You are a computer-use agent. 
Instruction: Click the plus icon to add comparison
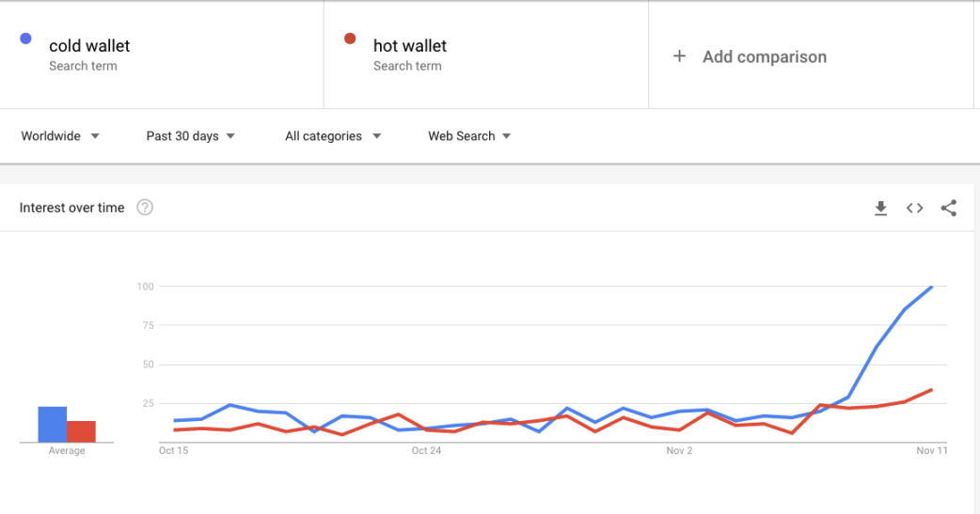tap(679, 56)
